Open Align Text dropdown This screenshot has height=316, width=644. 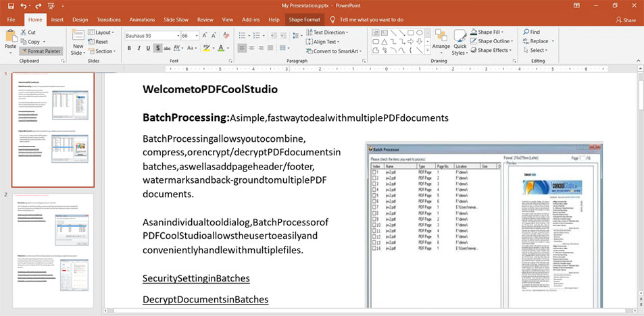[x=323, y=41]
